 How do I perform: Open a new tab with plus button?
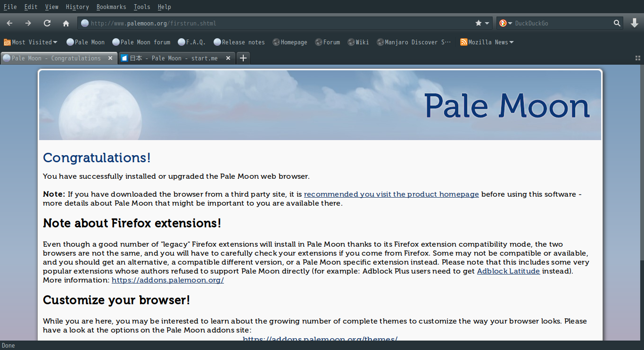(243, 58)
